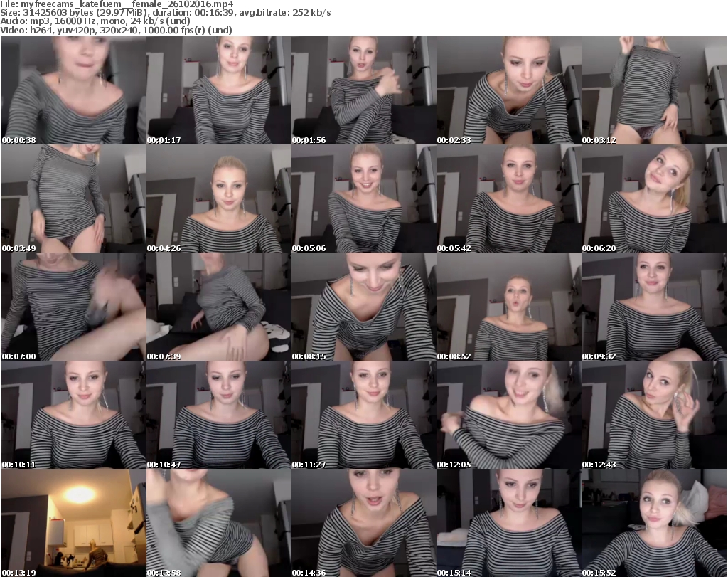Image resolution: width=728 pixels, height=577 pixels.
Task: Select the thumbnail stamped 00:08:52
Action: coord(509,307)
